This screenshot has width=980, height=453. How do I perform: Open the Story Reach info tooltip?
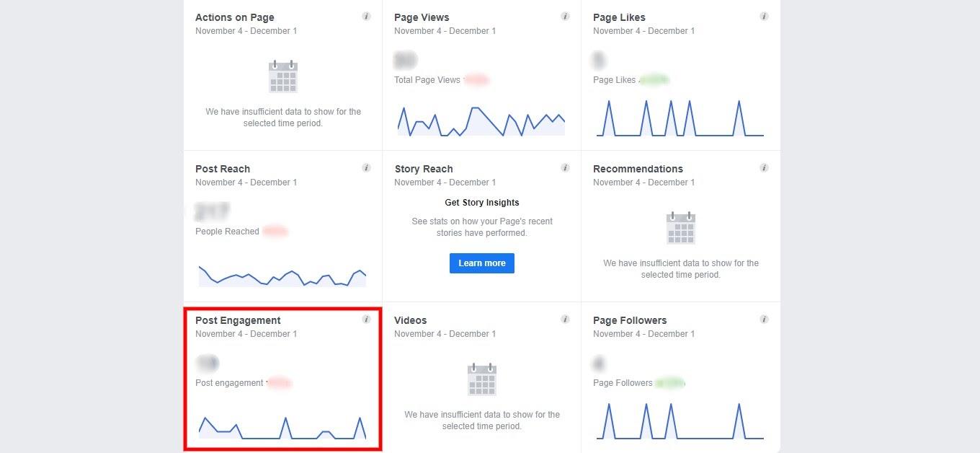[x=566, y=167]
